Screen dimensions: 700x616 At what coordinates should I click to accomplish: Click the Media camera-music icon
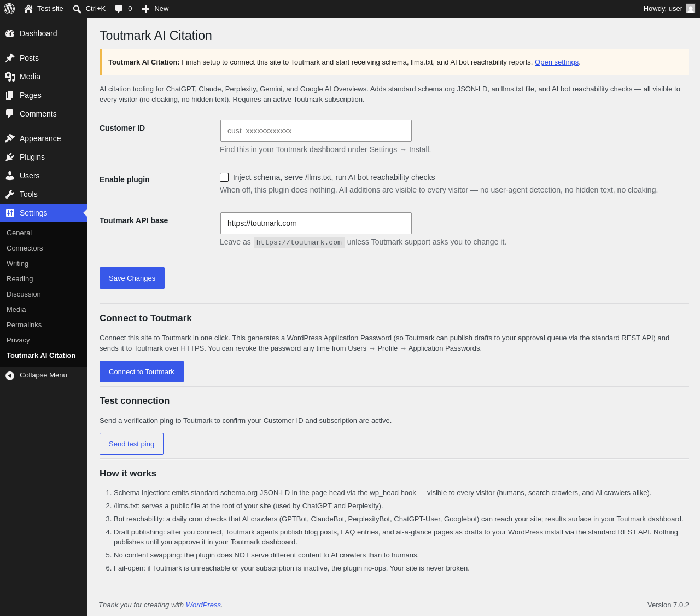10,77
